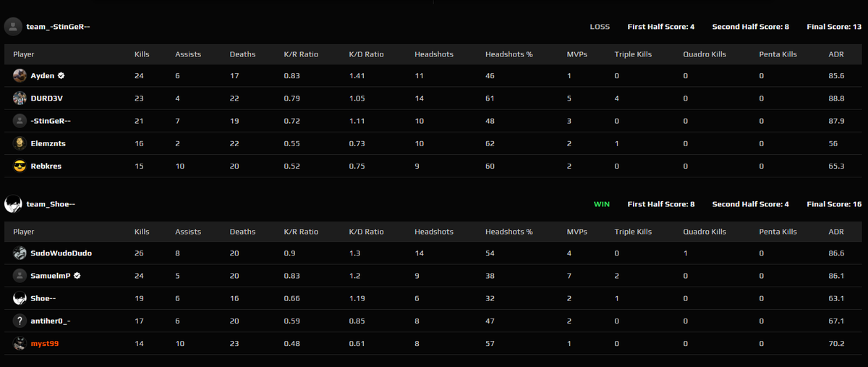Click DURD3V's ADR value 88.8
868x367 pixels.
tap(836, 98)
